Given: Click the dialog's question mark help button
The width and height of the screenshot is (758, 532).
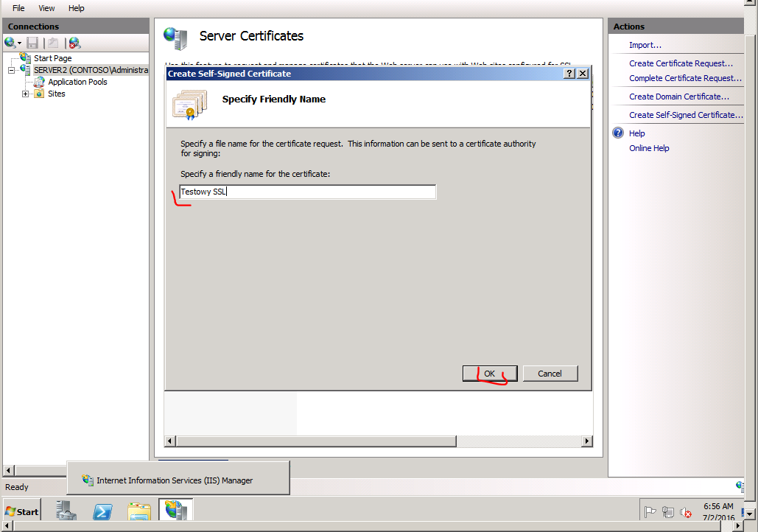Looking at the screenshot, I should (x=569, y=74).
